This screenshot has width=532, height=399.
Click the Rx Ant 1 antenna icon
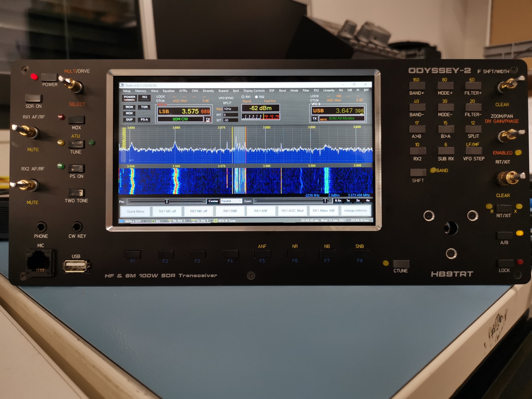click(170, 221)
